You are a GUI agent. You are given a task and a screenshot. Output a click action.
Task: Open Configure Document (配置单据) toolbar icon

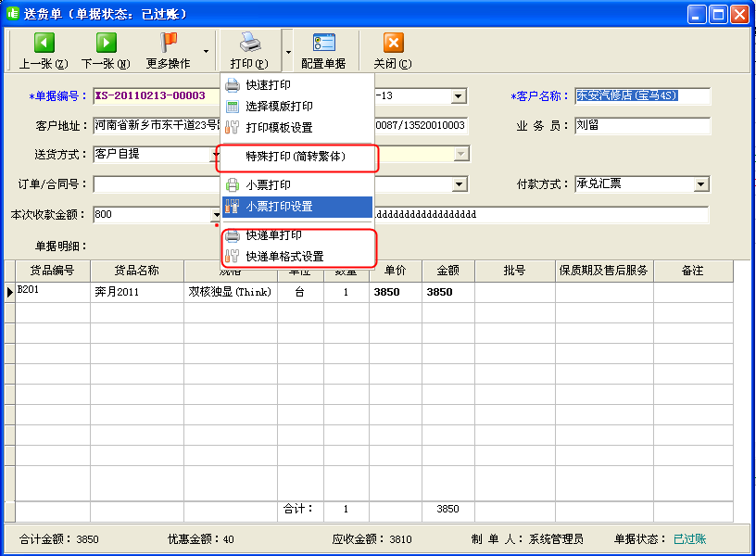coord(323,43)
